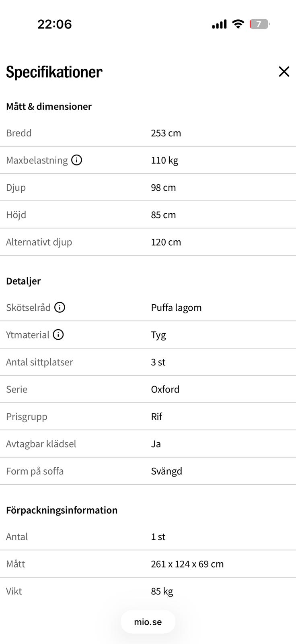Tap the Specifikationer title
296x644 pixels.
pyautogui.click(x=54, y=72)
